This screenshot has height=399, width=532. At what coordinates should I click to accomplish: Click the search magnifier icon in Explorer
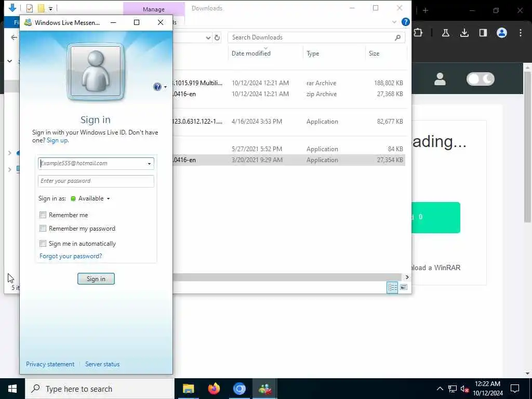[397, 37]
